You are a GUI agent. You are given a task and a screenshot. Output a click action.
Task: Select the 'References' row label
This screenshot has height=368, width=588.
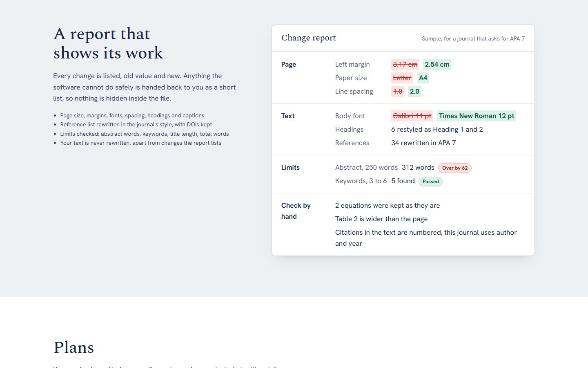352,143
